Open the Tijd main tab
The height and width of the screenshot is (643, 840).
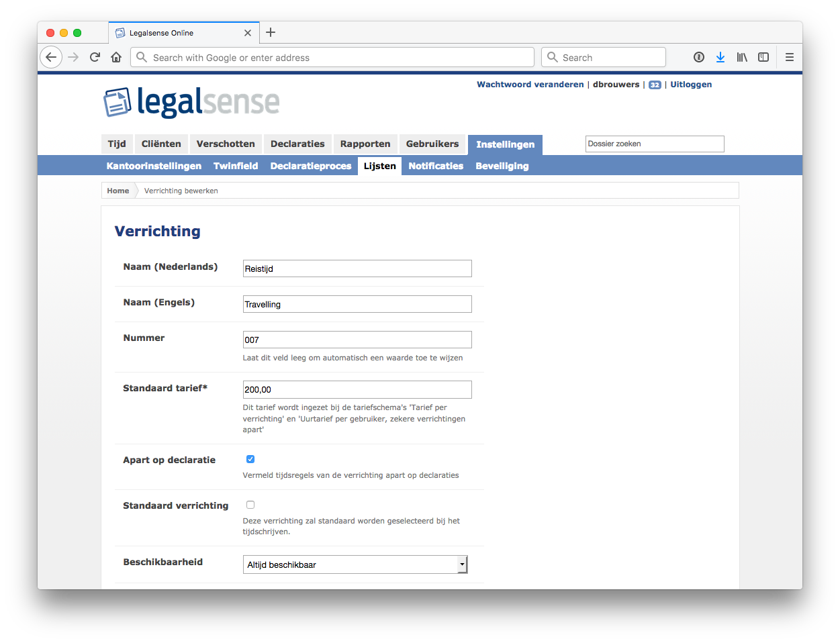(117, 144)
